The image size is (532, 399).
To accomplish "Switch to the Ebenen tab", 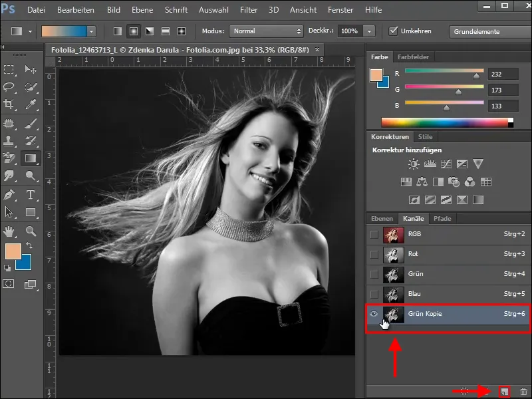I will (x=382, y=219).
